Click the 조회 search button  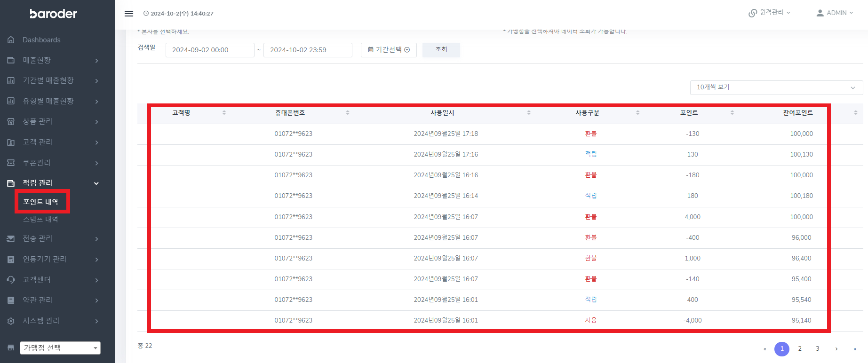(x=441, y=50)
